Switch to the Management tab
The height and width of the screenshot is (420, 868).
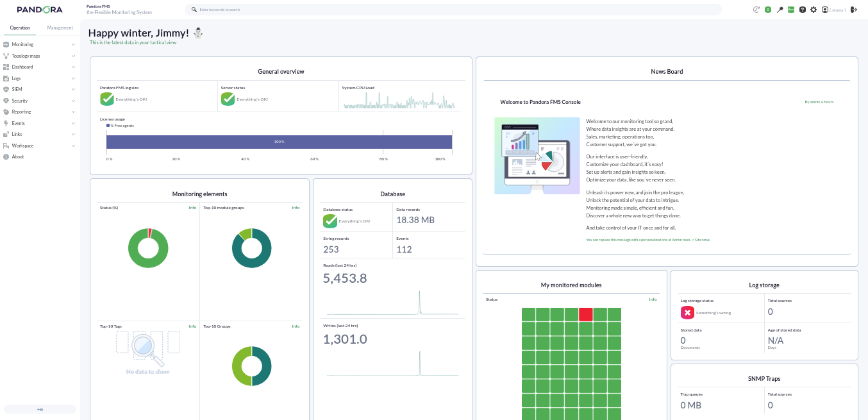click(x=60, y=28)
